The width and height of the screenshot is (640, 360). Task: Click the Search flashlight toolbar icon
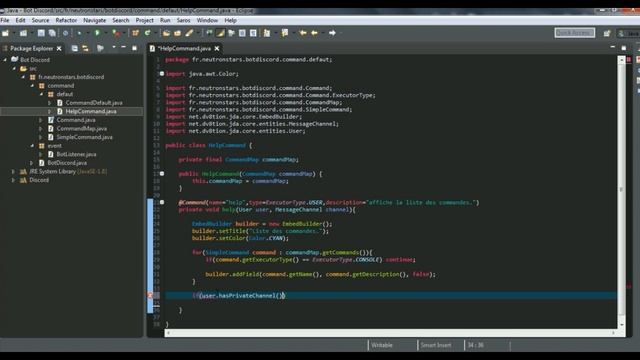click(x=189, y=33)
